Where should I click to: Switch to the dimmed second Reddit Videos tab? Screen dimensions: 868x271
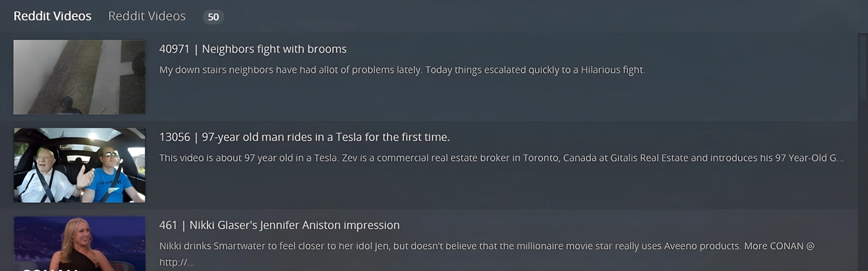(x=147, y=16)
